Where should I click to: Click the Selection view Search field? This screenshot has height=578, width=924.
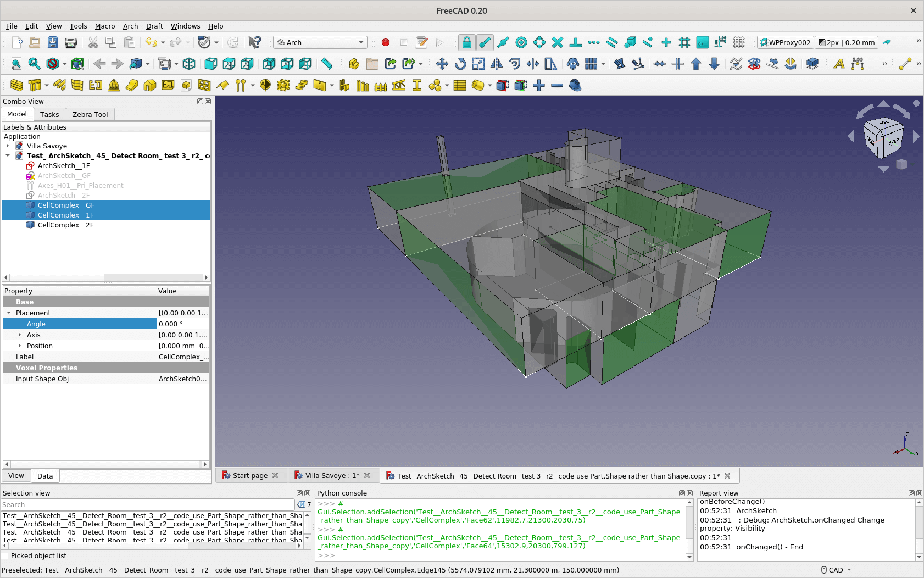pos(147,504)
